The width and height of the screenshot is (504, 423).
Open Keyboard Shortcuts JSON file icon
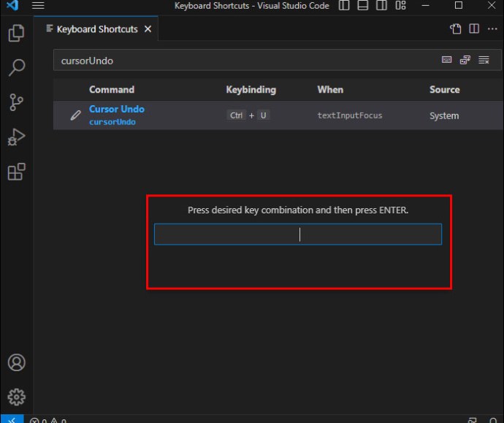(456, 29)
